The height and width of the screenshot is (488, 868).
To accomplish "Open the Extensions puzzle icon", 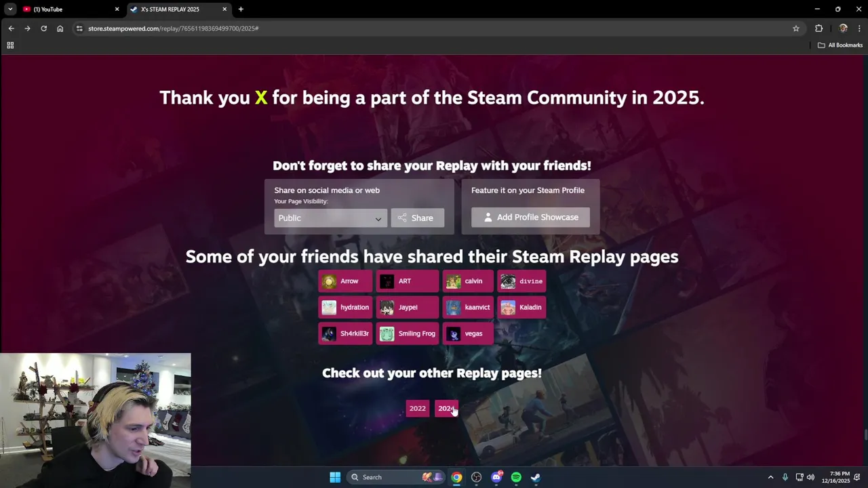I will [818, 28].
